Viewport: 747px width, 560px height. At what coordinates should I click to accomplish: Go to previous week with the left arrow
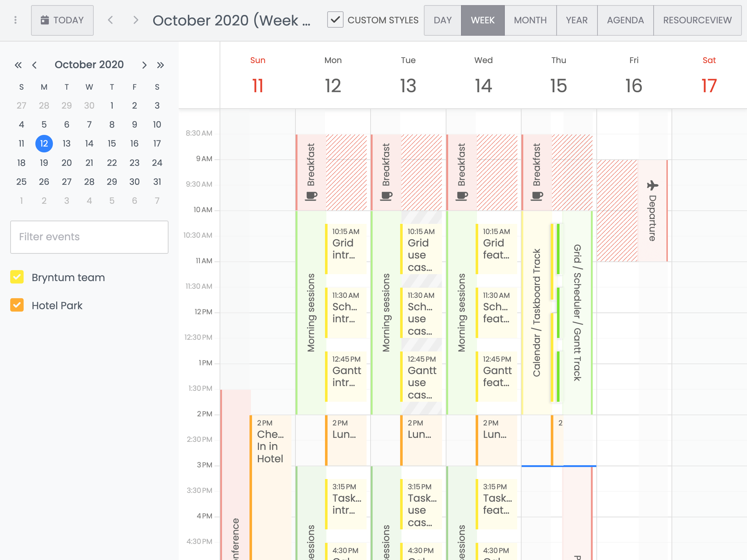[x=110, y=20]
